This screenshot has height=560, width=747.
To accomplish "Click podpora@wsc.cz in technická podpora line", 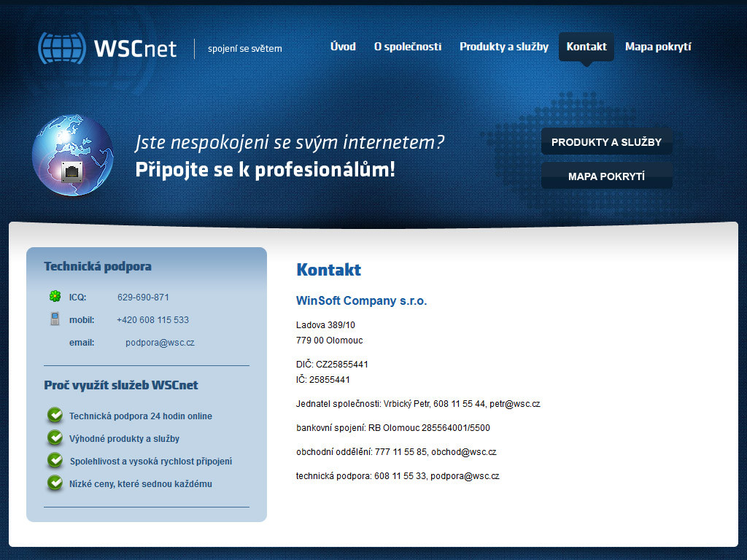I will (465, 475).
